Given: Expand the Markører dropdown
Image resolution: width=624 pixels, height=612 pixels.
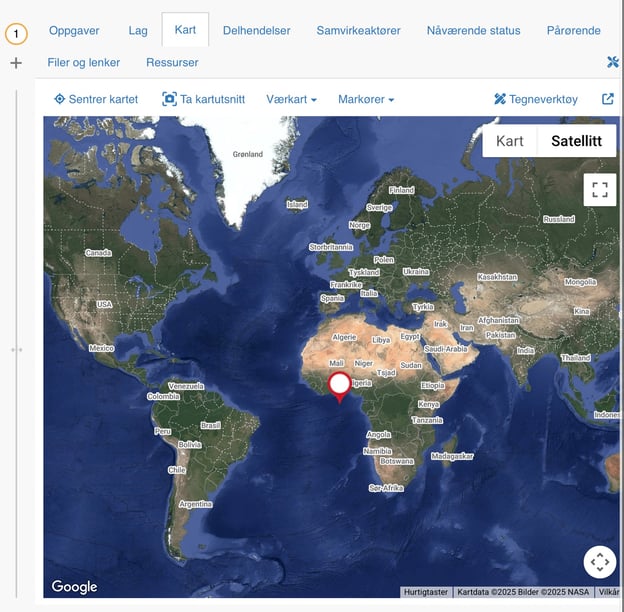Looking at the screenshot, I should click(366, 99).
